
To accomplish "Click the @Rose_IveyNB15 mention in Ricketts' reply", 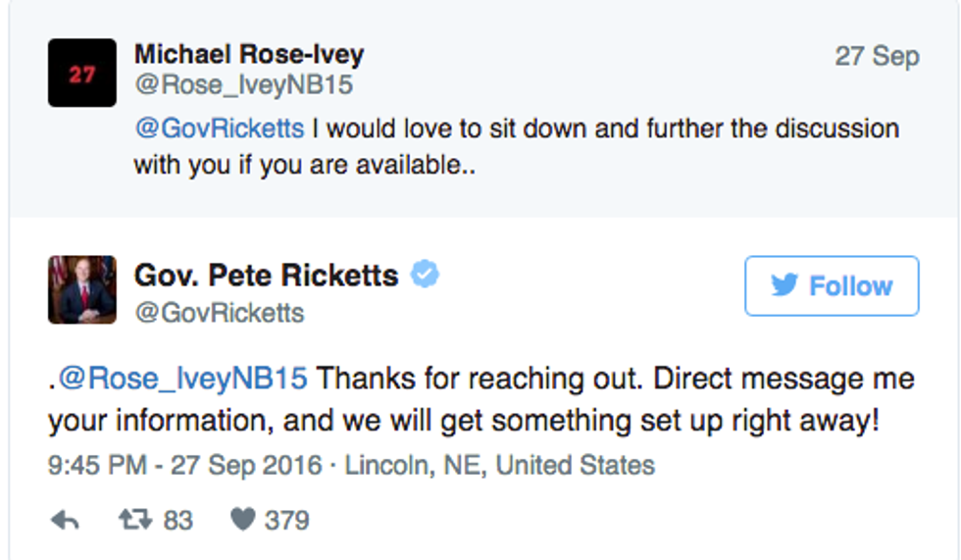I will (183, 379).
